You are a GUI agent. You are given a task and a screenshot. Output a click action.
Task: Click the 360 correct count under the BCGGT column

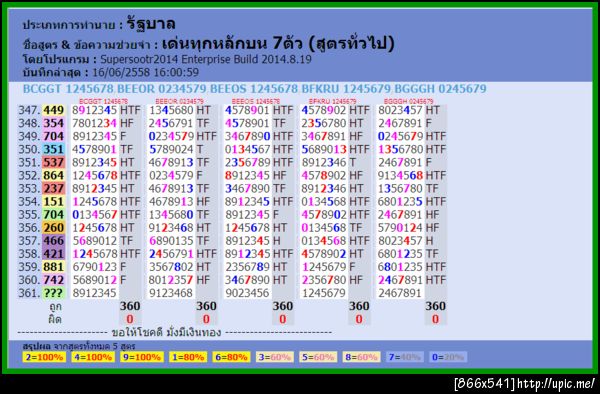(130, 306)
